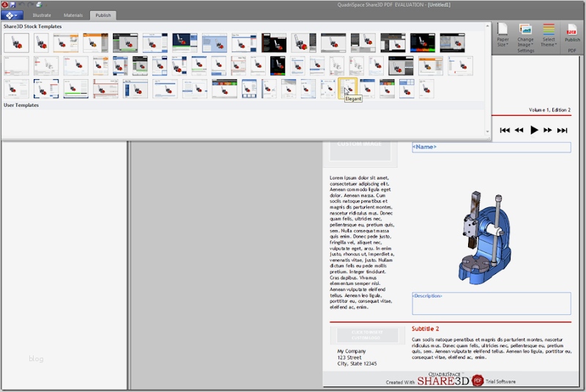
Task: Switch to the Materials tab
Action: point(73,15)
